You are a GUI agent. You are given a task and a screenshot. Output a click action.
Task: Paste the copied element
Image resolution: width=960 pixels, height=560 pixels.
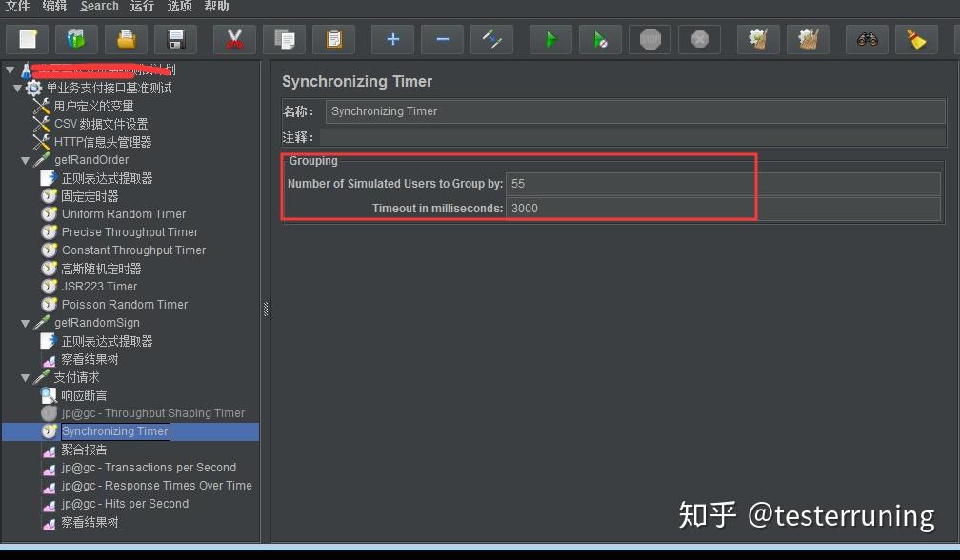(333, 39)
